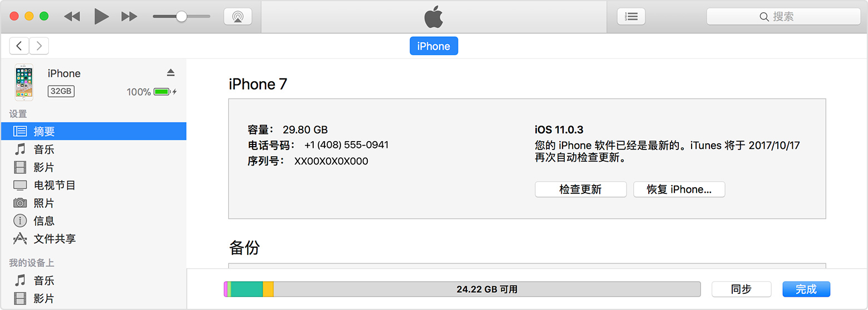
Task: Select 照片 camera icon item
Action: pos(44,203)
